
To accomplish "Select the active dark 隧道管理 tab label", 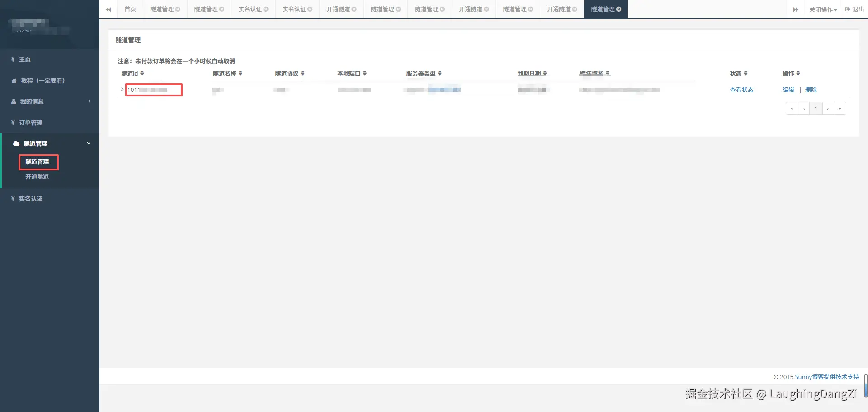I will click(x=603, y=9).
